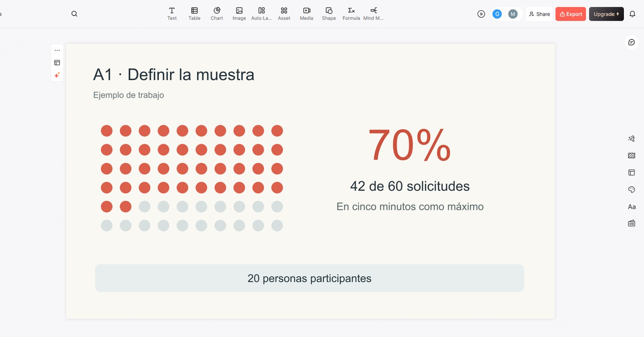Click the AI sparkle icon beside slide
Viewport: 644px width, 337px height.
57,75
